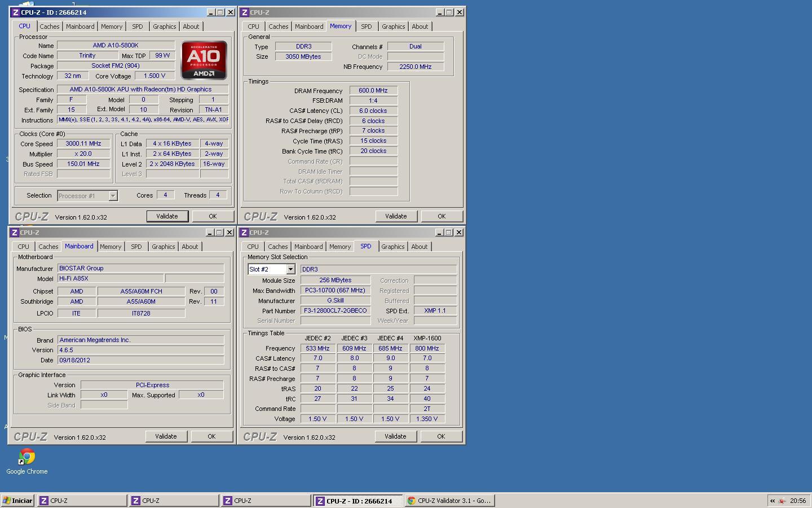Open the Iniciar start button
The height and width of the screenshot is (508, 812).
coord(18,501)
